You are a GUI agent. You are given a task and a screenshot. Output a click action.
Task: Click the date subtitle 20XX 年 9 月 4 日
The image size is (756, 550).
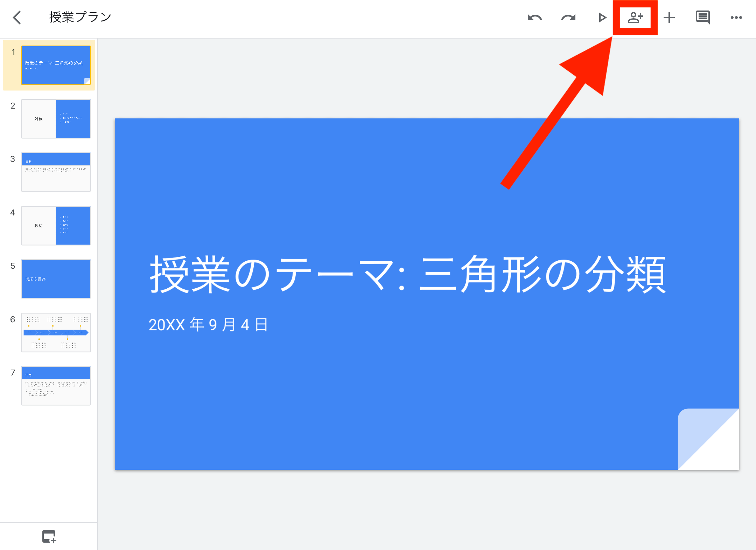208,325
